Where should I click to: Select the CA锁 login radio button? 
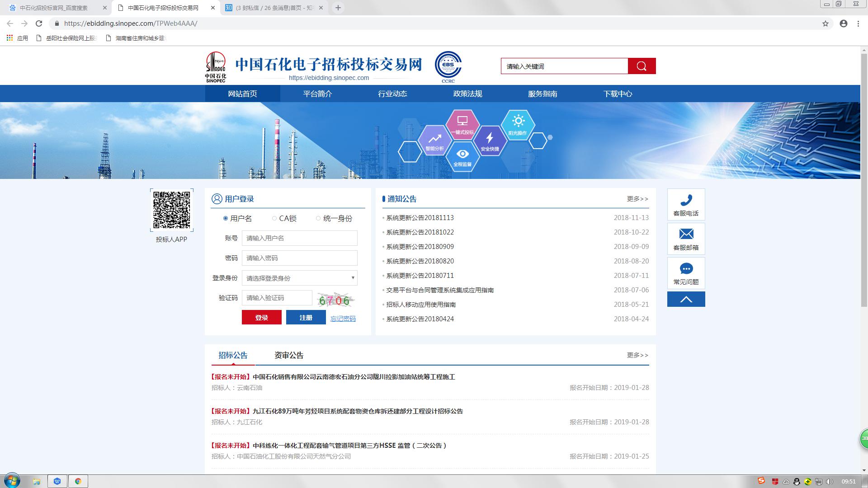(274, 218)
